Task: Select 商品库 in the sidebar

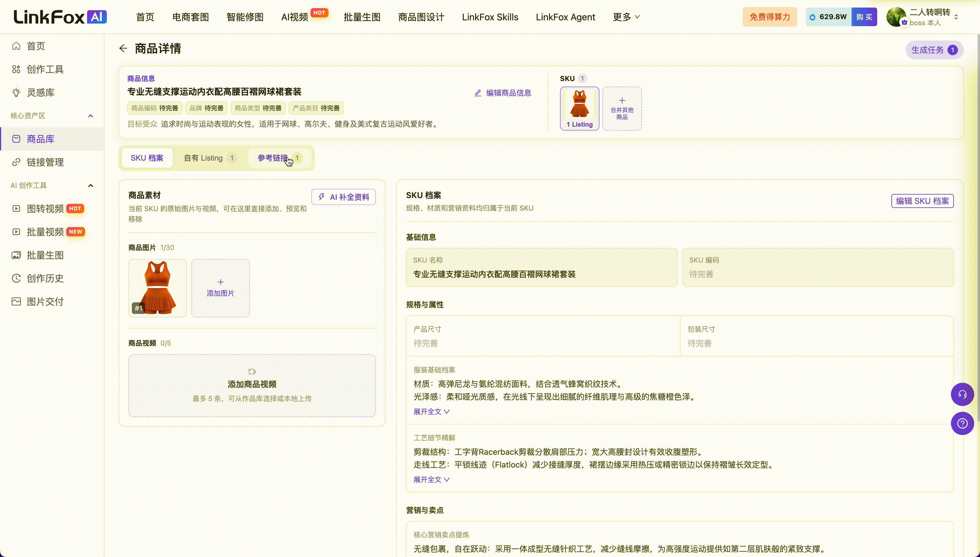Action: [52, 139]
